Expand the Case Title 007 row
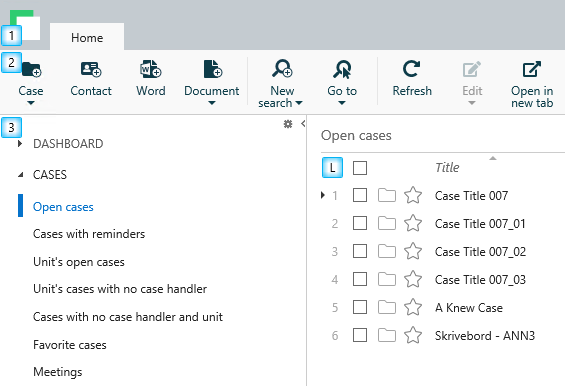565x386 pixels. 322,195
